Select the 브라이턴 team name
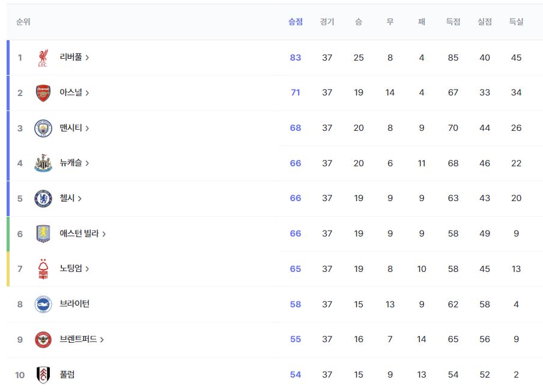Image resolution: width=543 pixels, height=392 pixels. pos(74,303)
